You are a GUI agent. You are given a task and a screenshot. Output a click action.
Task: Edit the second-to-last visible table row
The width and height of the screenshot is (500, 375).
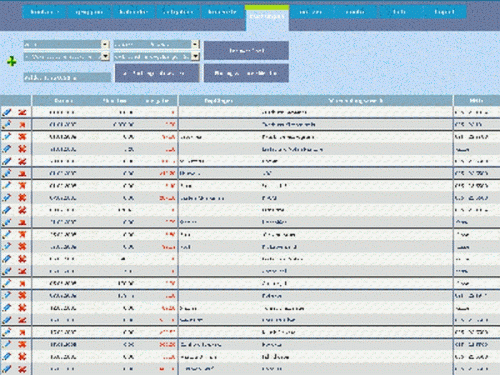click(7, 357)
